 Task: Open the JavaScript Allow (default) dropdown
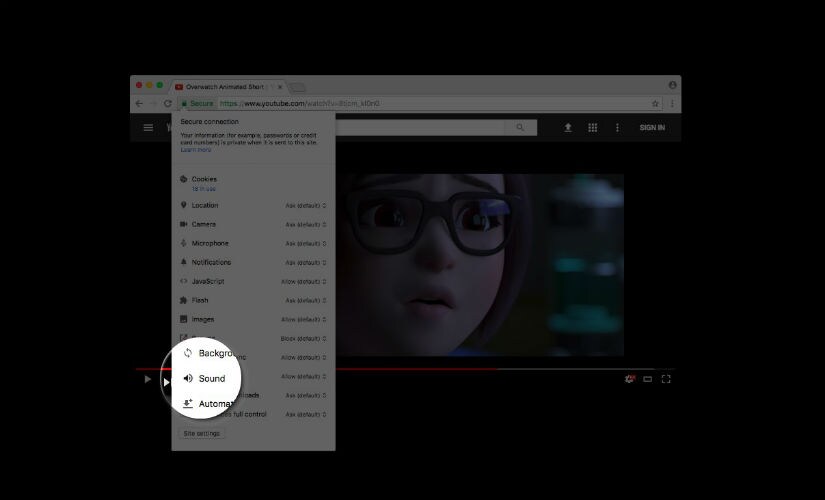coord(304,282)
